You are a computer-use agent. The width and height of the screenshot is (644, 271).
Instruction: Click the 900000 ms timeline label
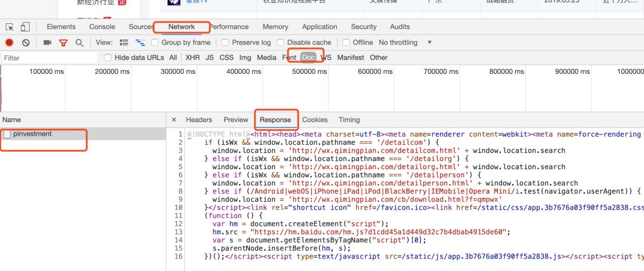coord(572,71)
